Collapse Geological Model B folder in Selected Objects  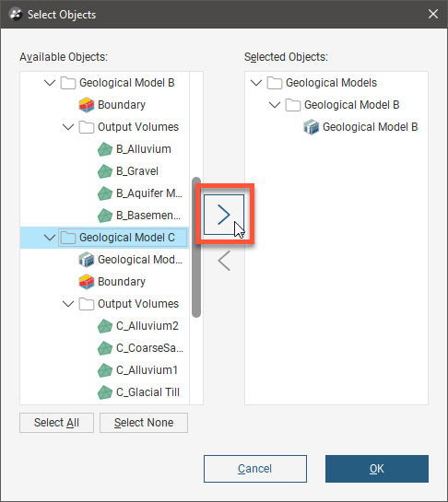pos(275,105)
